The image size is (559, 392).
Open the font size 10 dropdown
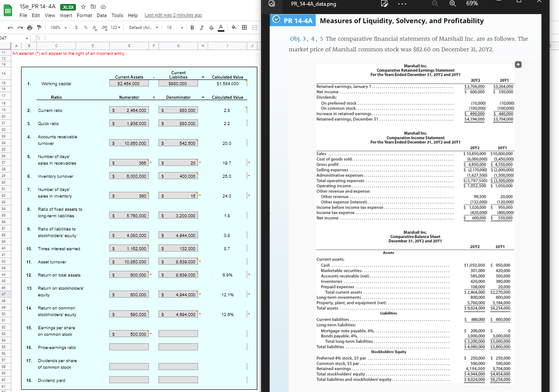pos(174,28)
